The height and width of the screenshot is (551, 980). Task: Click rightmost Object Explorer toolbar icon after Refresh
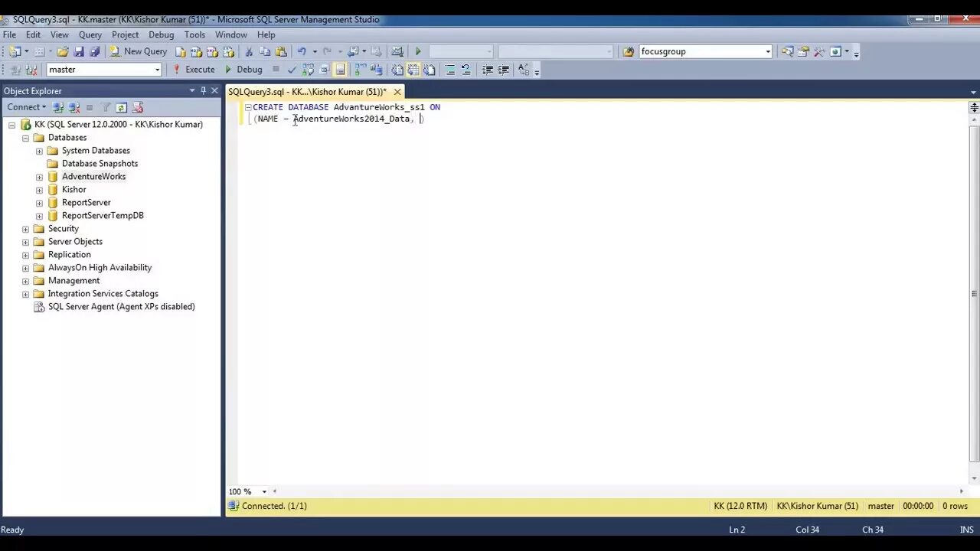(138, 108)
